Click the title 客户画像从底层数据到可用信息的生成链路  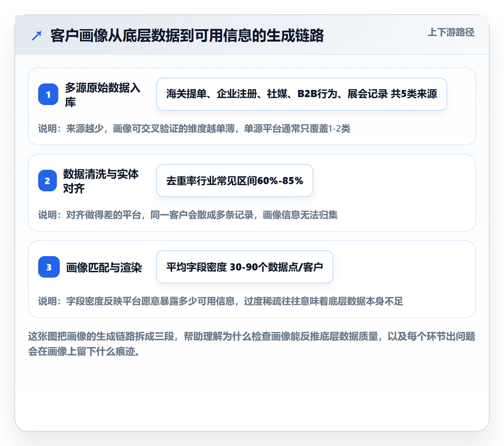tap(187, 36)
